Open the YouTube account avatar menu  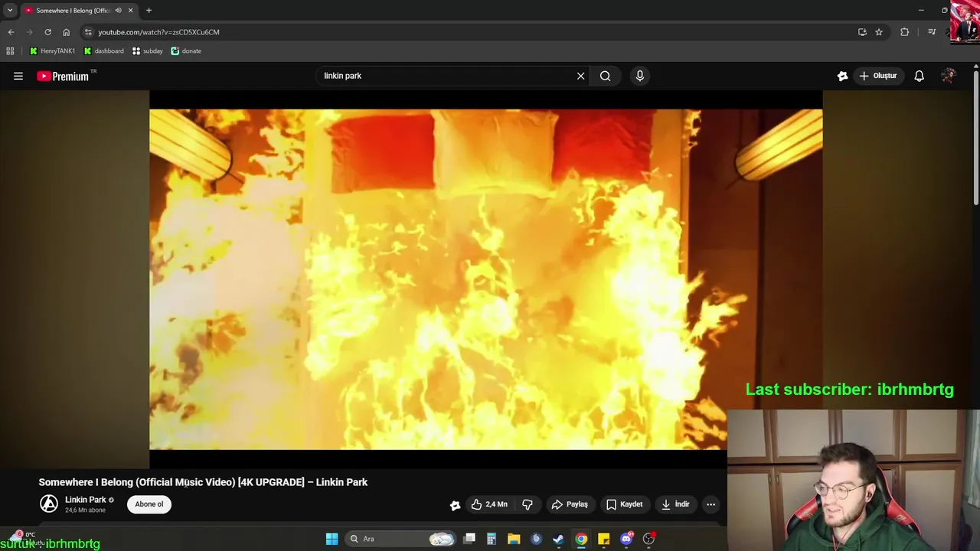coord(949,76)
